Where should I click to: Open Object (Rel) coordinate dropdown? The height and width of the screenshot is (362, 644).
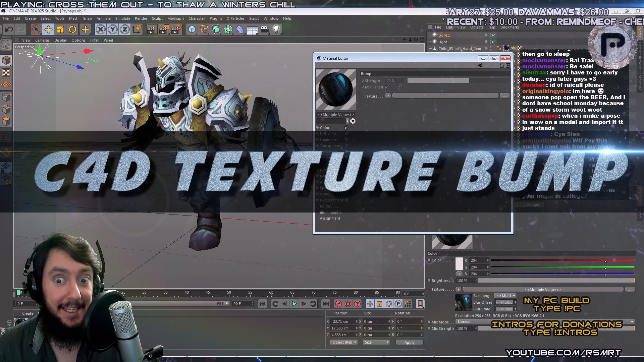[x=344, y=342]
